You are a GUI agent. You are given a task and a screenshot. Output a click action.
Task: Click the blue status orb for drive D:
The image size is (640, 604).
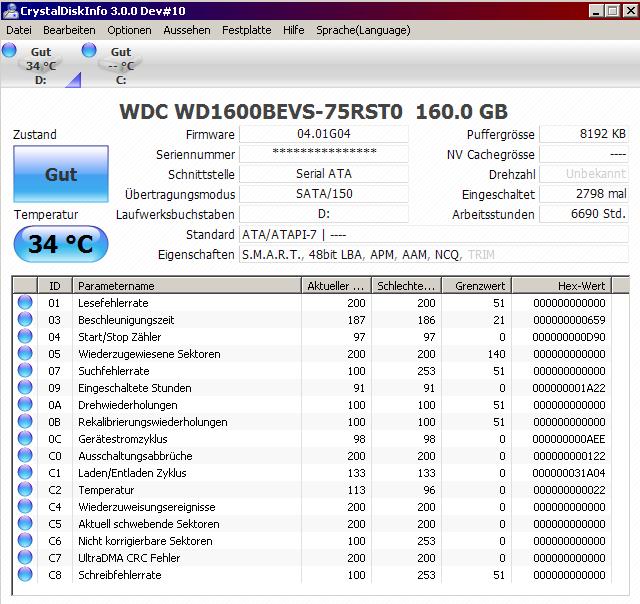point(9,51)
